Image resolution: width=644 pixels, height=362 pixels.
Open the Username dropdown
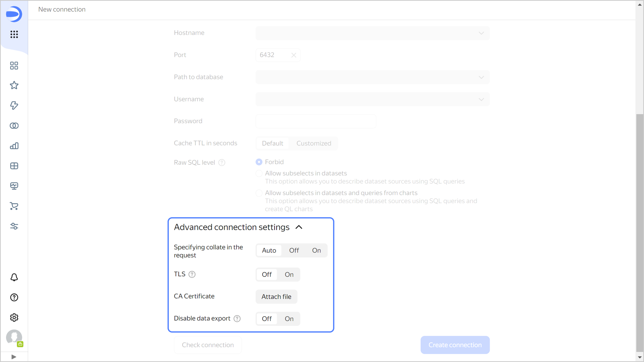point(372,99)
